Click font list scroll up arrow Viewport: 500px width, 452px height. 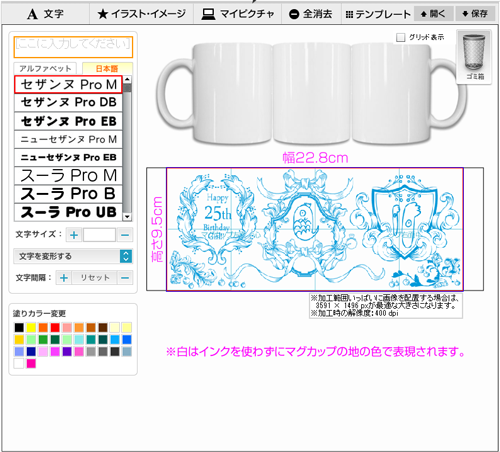[x=127, y=80]
